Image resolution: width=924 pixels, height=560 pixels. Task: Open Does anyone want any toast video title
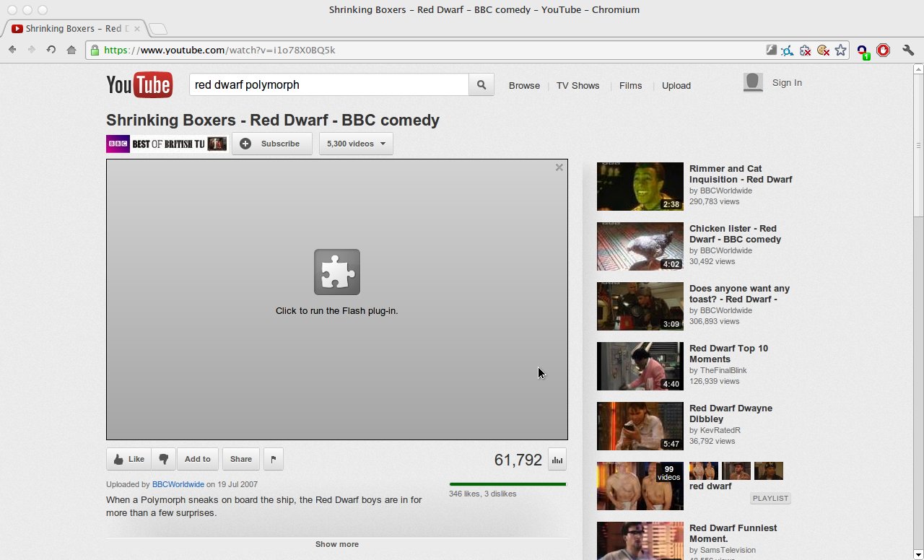point(739,294)
